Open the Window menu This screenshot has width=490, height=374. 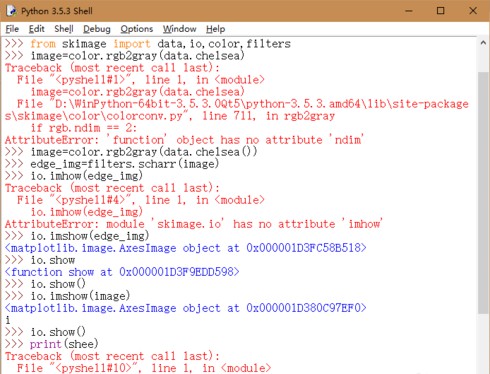pyautogui.click(x=179, y=29)
